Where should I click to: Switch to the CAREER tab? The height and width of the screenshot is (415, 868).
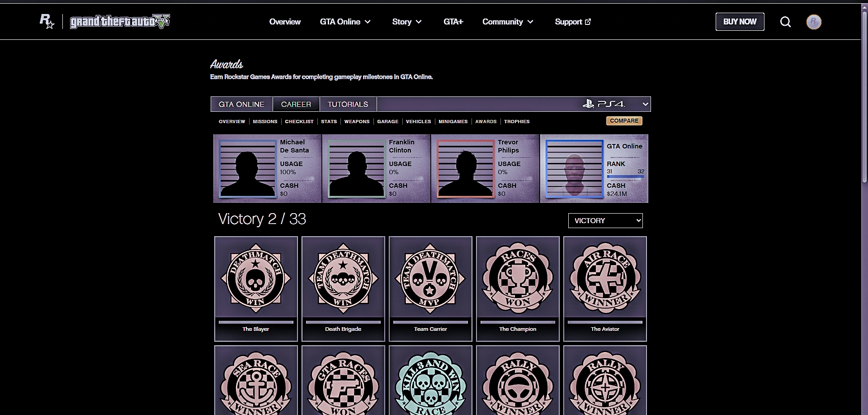[296, 104]
